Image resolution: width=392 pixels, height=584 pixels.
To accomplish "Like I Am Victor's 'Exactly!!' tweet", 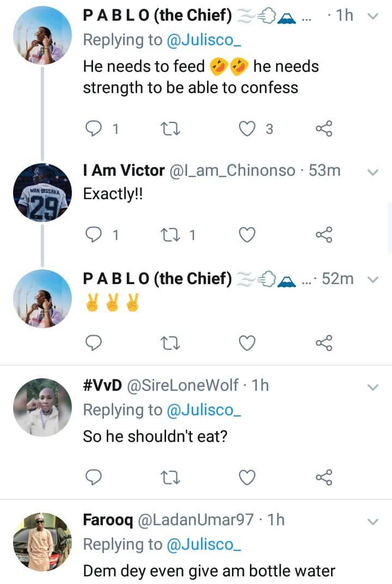I will point(248,235).
